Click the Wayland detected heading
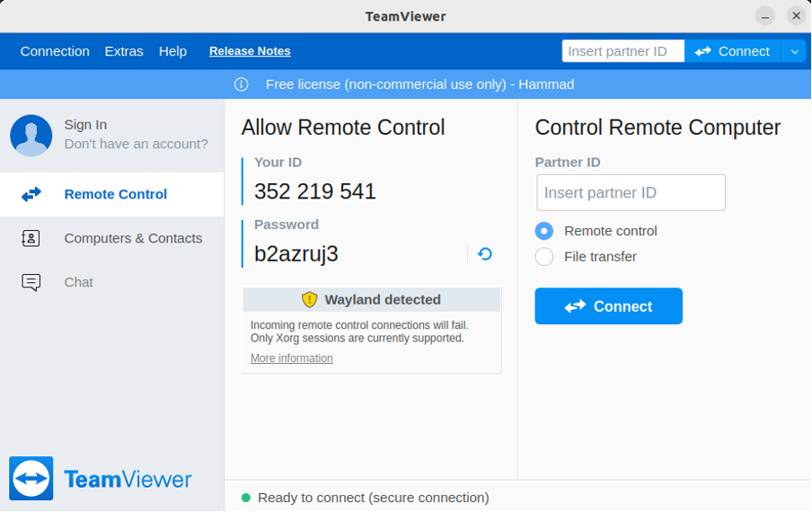 (x=383, y=300)
